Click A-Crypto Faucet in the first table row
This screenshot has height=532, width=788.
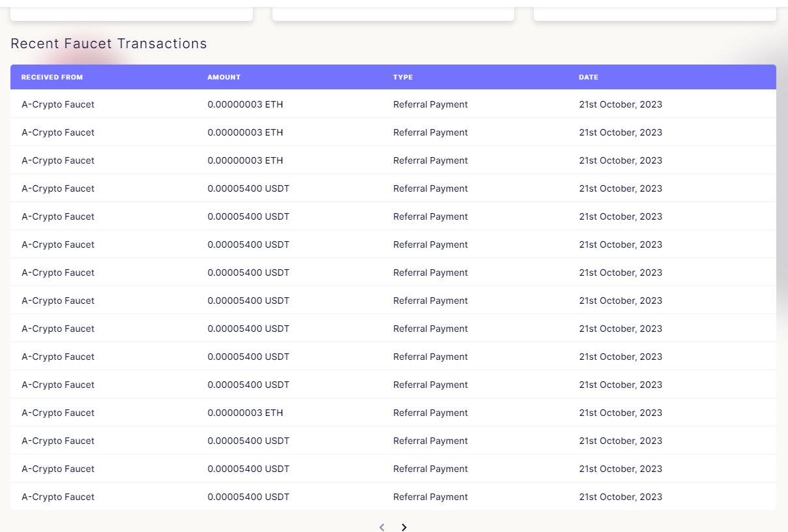click(58, 104)
